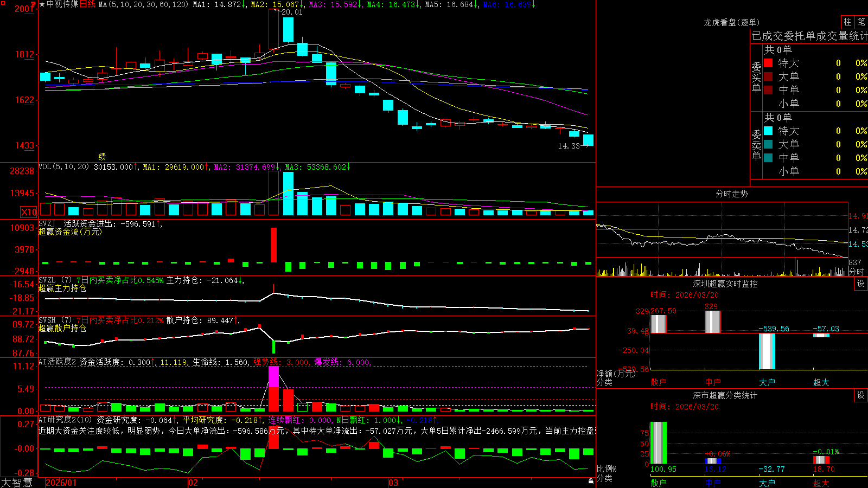Click the 超赢资金流(万元) label
868x488 pixels.
tap(70, 232)
